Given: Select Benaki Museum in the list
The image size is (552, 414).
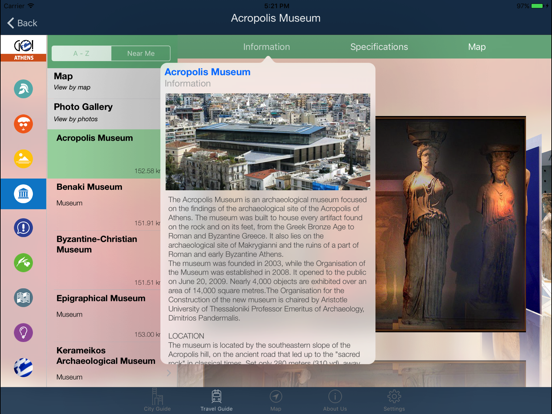Looking at the screenshot, I should coord(104,204).
